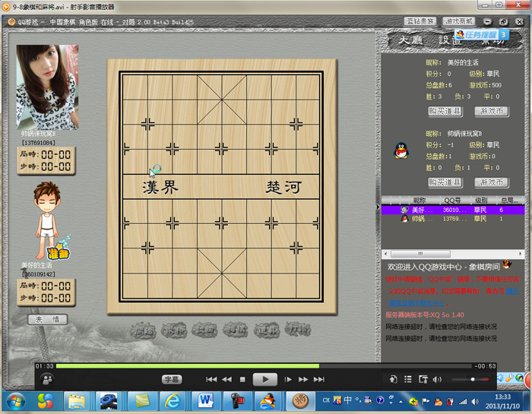Screen dimensions: 532x414
Task: Switch to the 大厅 lobby tab
Action: coord(411,41)
